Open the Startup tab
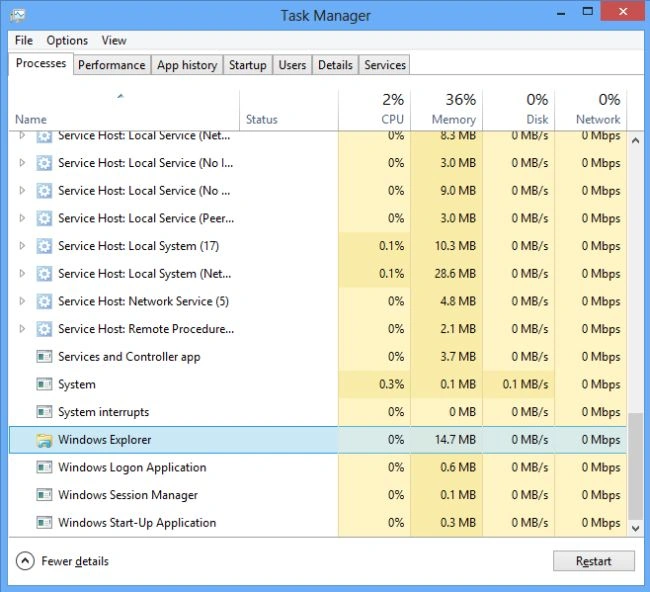Screen dimensions: 650x592 [x=247, y=65]
